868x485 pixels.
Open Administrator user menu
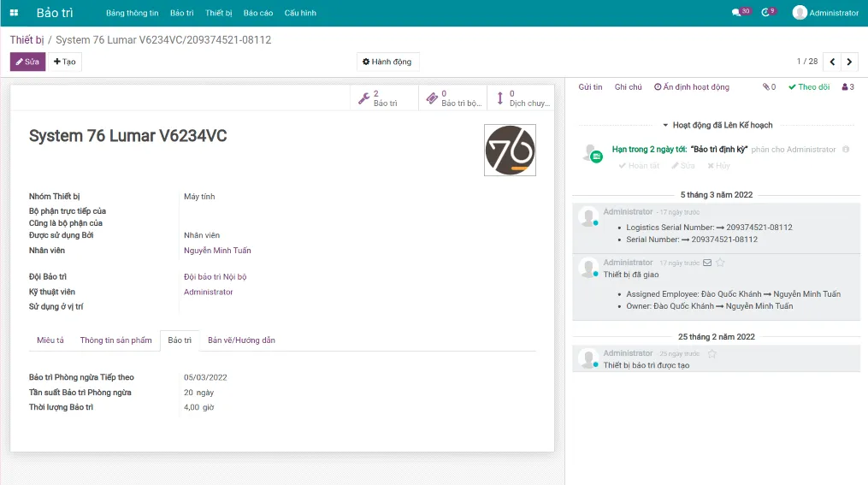click(x=825, y=13)
